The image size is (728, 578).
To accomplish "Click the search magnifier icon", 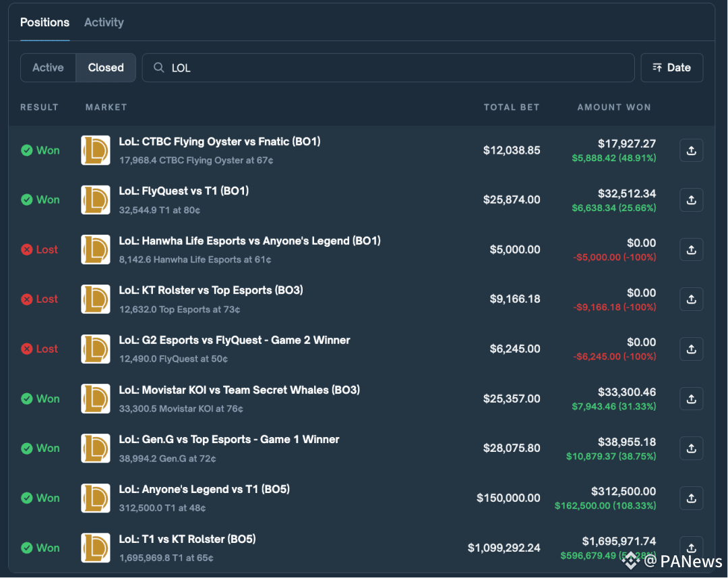I will coord(159,68).
